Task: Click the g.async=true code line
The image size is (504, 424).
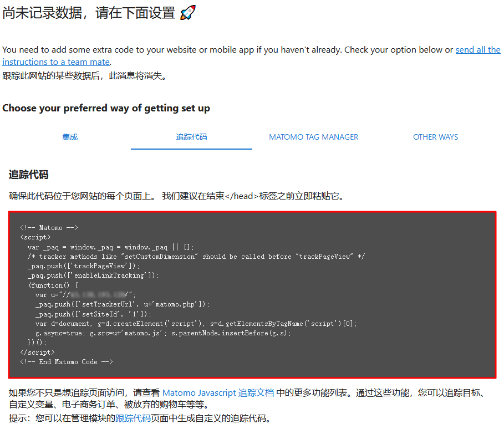Action: pyautogui.click(x=163, y=333)
